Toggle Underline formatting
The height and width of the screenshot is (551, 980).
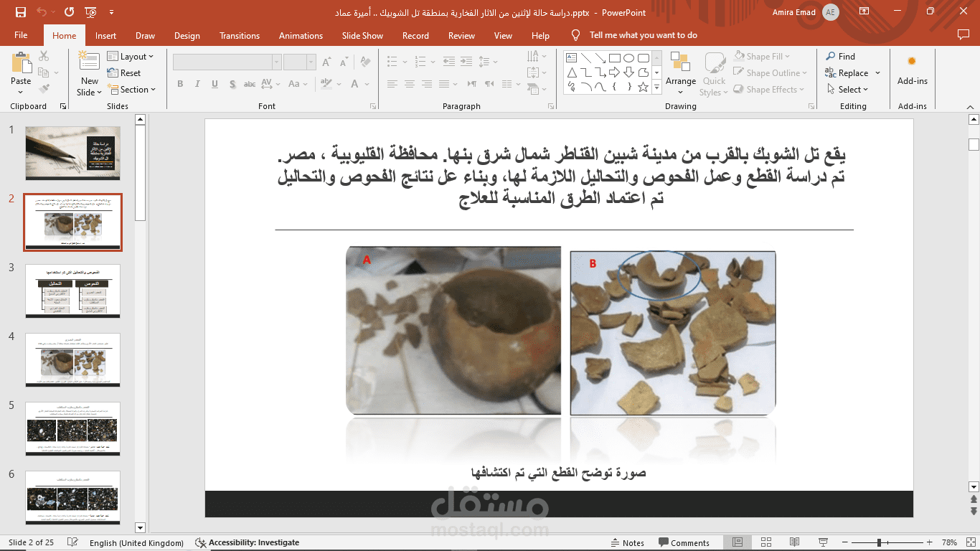[215, 84]
